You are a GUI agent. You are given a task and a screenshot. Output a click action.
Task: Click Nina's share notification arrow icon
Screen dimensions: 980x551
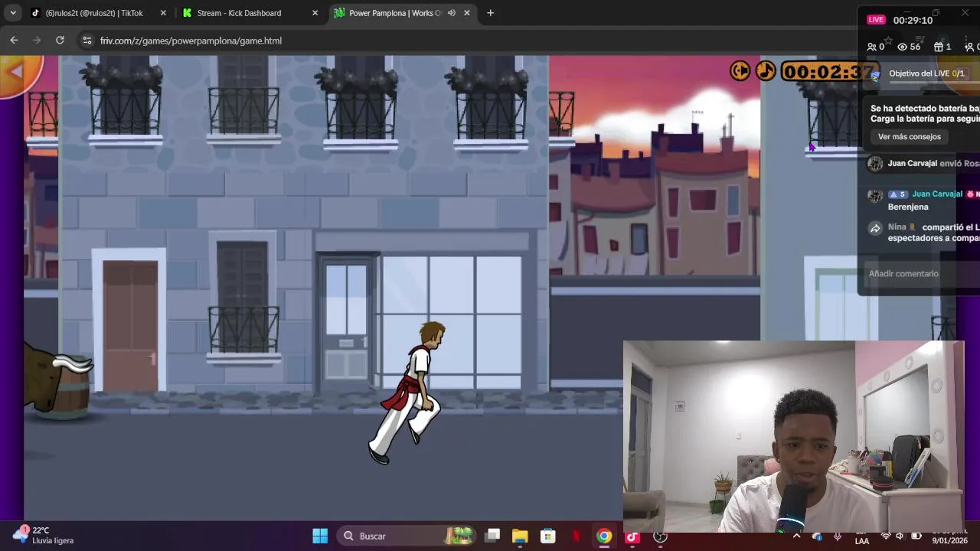pos(875,229)
